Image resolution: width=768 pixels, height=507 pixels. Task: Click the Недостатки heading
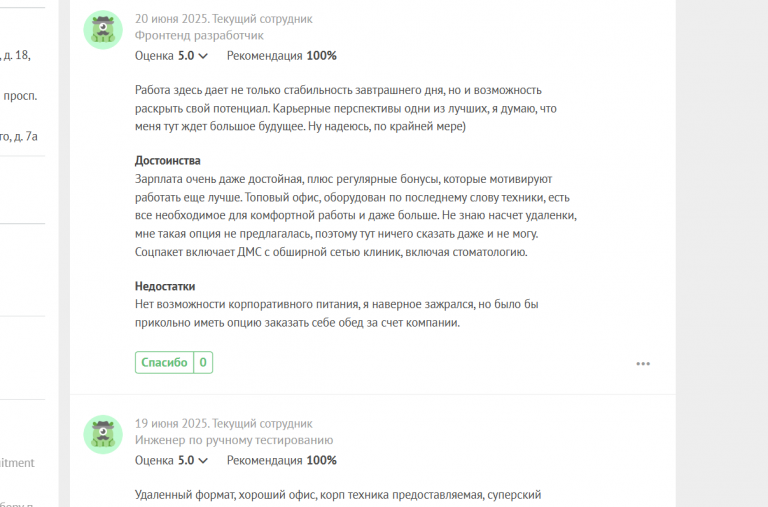(165, 286)
